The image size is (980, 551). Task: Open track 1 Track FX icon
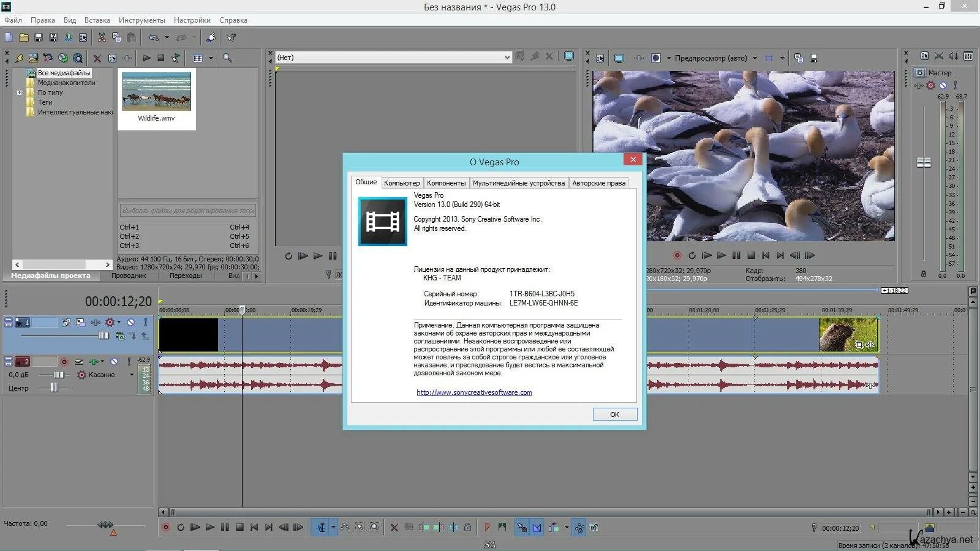click(96, 322)
